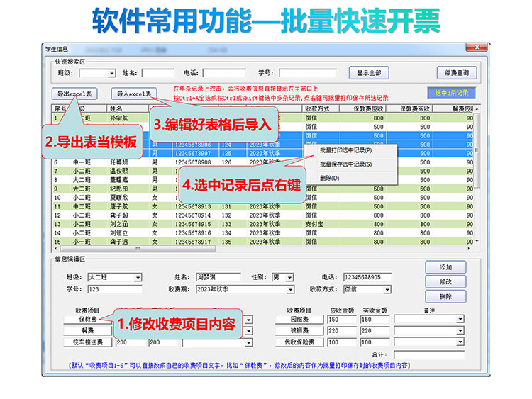Choose 批量保存选中记录(S) from context menu

(345, 164)
